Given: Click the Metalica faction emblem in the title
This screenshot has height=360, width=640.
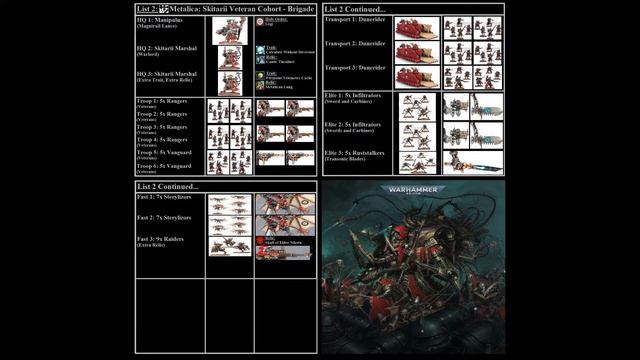Looking at the screenshot, I should click(164, 9).
